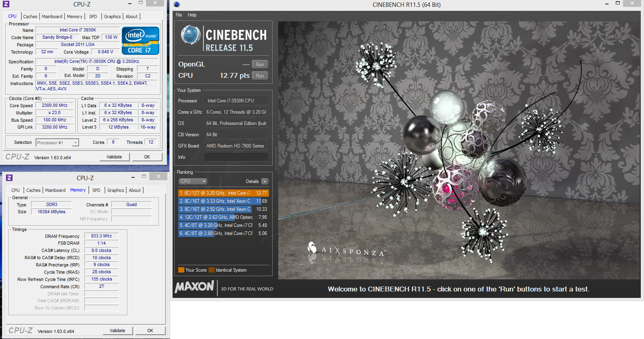Click the Core Voltage value 0.848 V
Viewport: 644px width, 339px height.
point(106,52)
